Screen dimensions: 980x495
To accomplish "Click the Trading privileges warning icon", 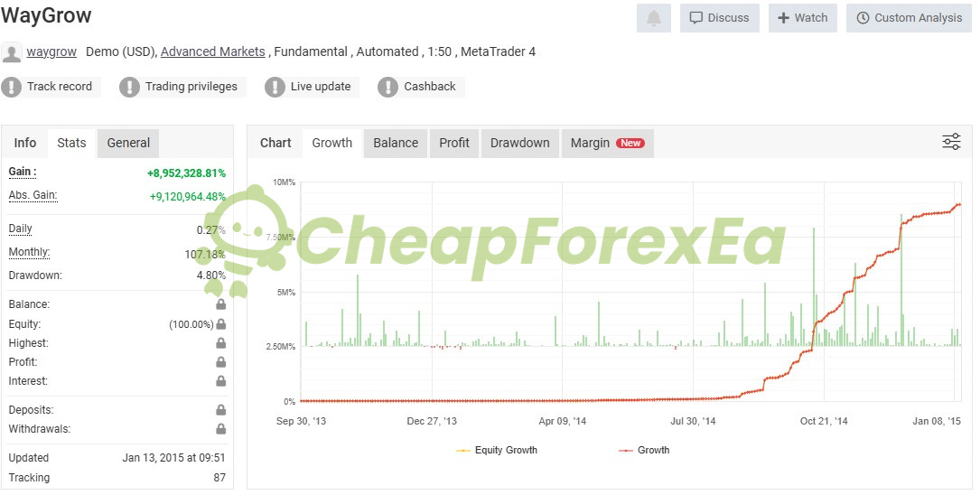I will [x=129, y=87].
